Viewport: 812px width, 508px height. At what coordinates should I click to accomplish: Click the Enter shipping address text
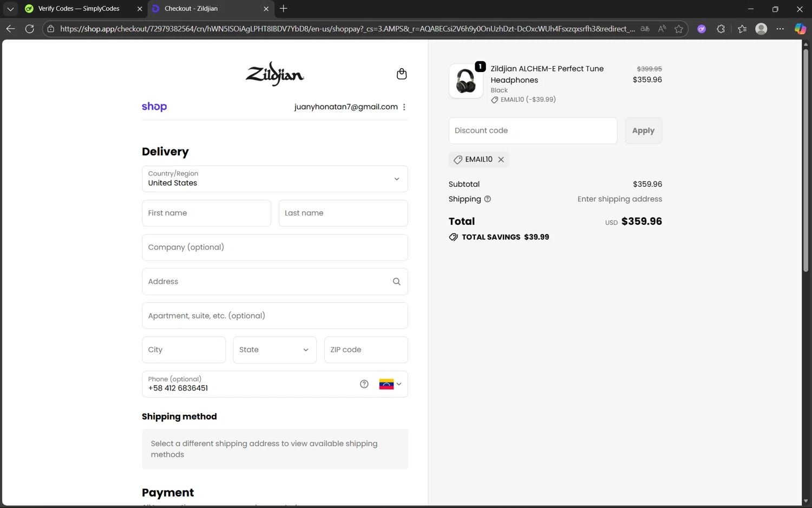619,199
